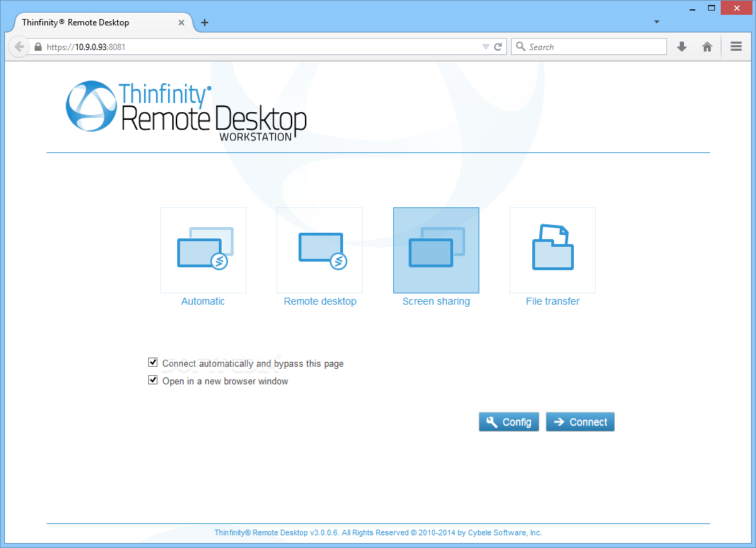Uncheck Open in a new browser window
The image size is (756, 548).
click(x=153, y=380)
